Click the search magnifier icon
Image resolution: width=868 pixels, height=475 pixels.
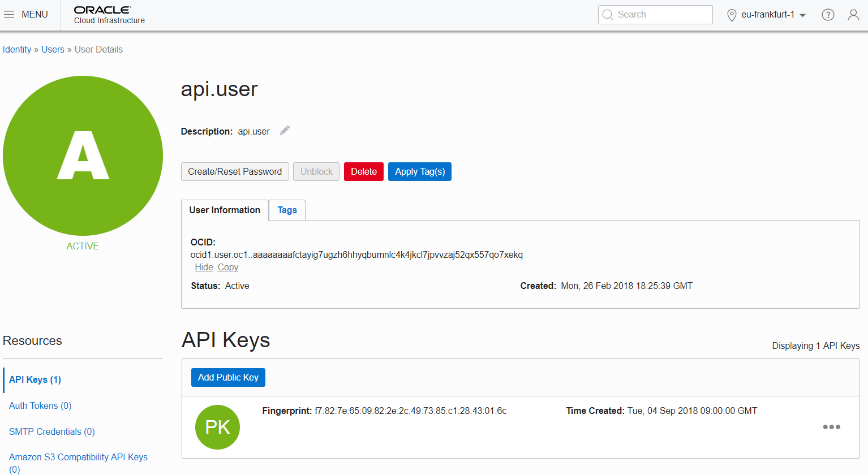coord(608,14)
